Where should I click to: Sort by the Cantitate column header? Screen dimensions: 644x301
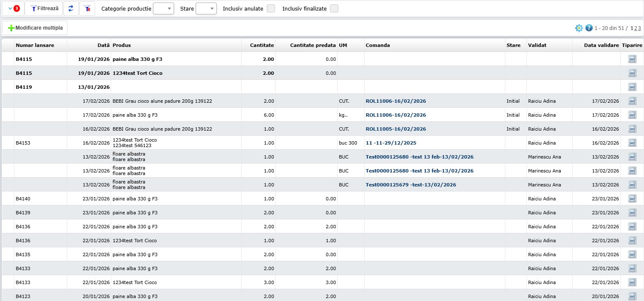[262, 45]
